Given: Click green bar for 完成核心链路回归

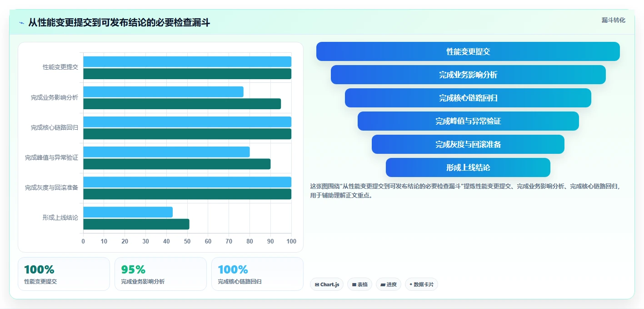Looking at the screenshot, I should (x=187, y=134).
